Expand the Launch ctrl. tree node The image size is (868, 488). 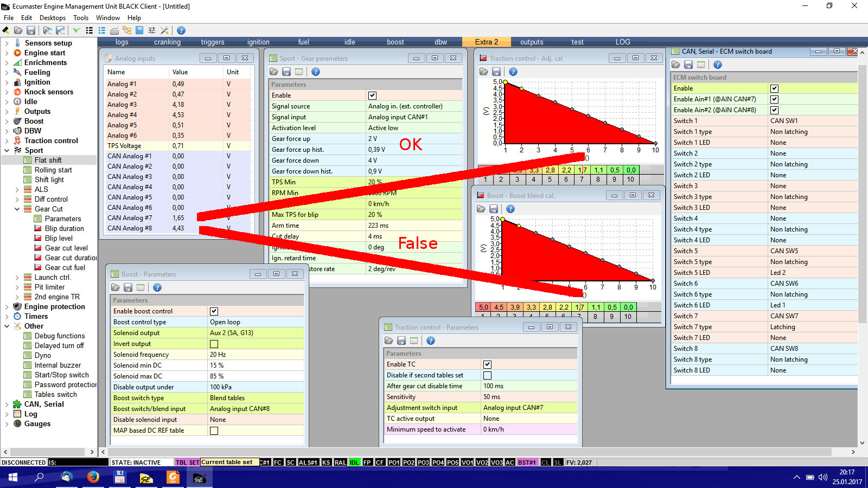click(17, 278)
